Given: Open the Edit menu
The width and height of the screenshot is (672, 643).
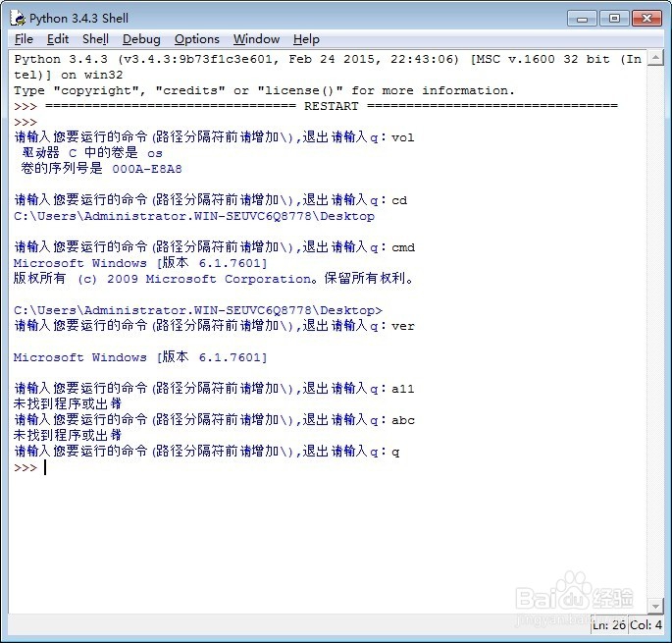Looking at the screenshot, I should pyautogui.click(x=58, y=39).
